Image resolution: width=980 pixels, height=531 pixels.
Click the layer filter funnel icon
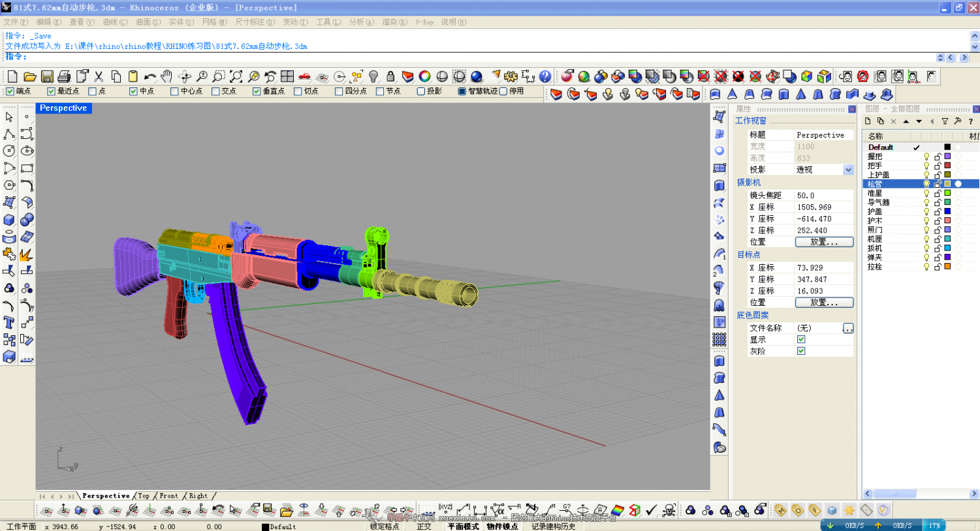coord(945,121)
